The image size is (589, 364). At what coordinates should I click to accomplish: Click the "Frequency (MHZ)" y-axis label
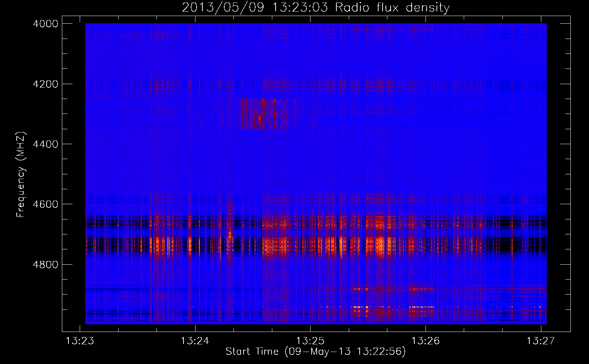click(x=21, y=175)
